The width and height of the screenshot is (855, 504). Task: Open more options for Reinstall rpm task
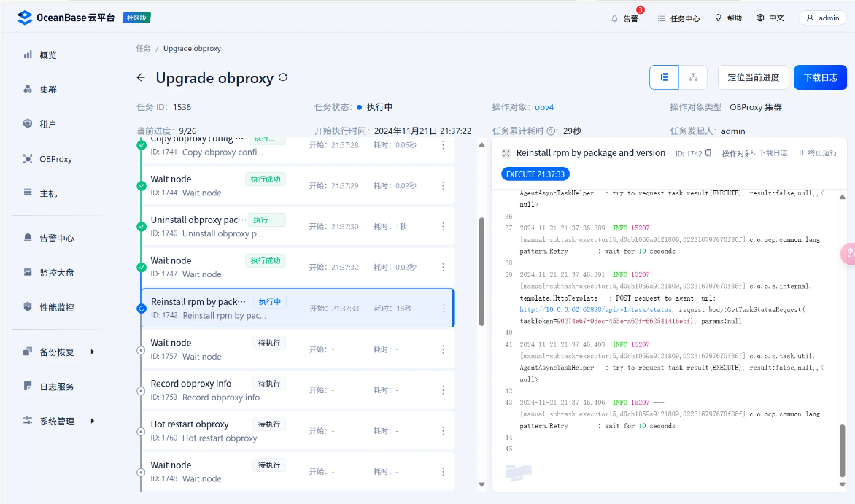(444, 309)
